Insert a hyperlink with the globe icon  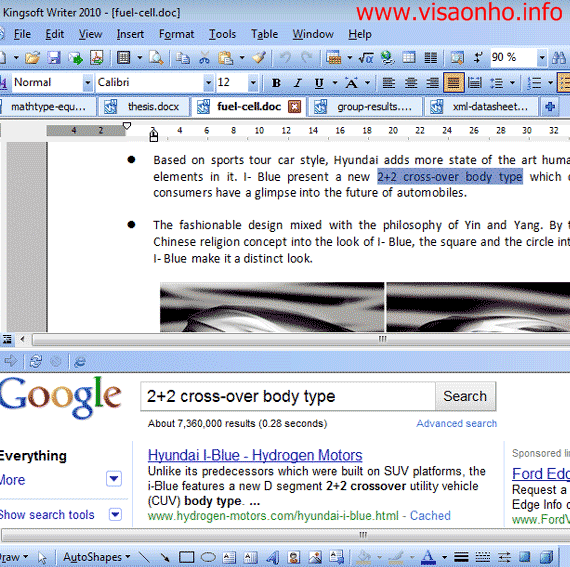[388, 57]
